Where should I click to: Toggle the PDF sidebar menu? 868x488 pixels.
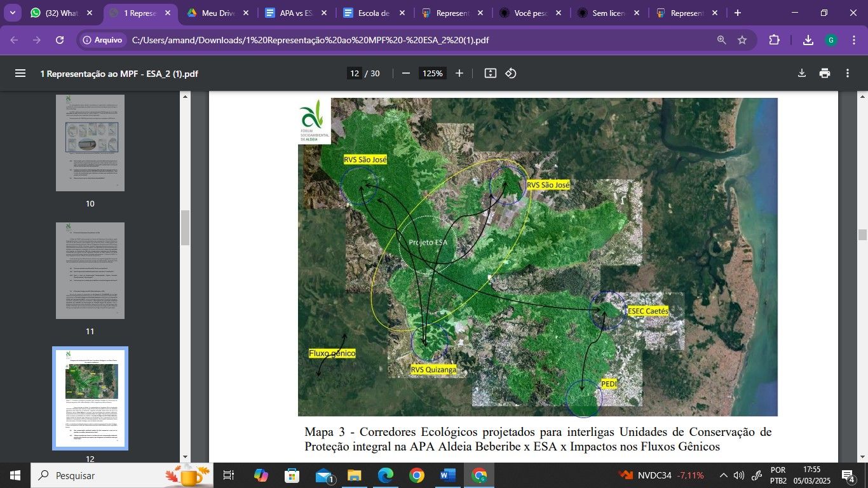coord(20,73)
